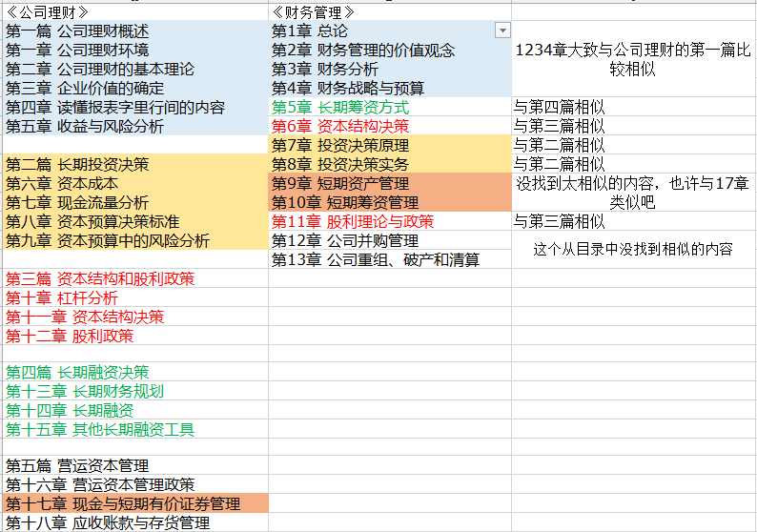Select the green cell 第5章 长期筹资方式
This screenshot has width=757, height=532.
(x=390, y=107)
